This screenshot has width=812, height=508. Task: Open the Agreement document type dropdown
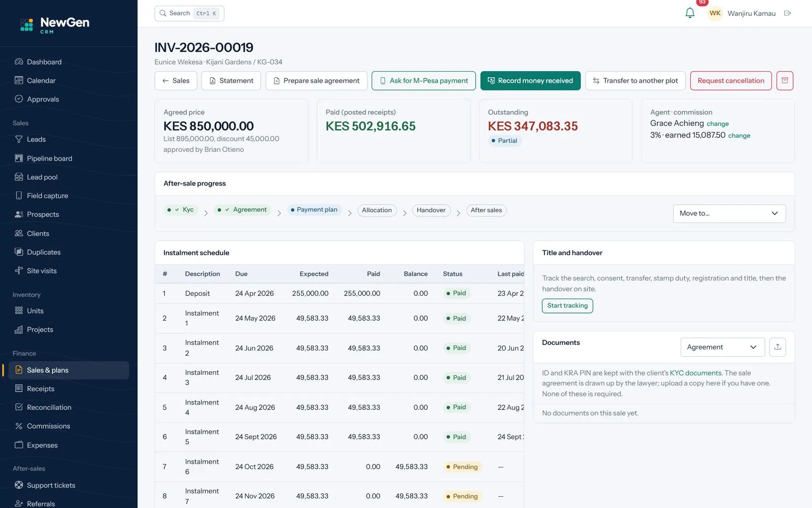pyautogui.click(x=722, y=347)
